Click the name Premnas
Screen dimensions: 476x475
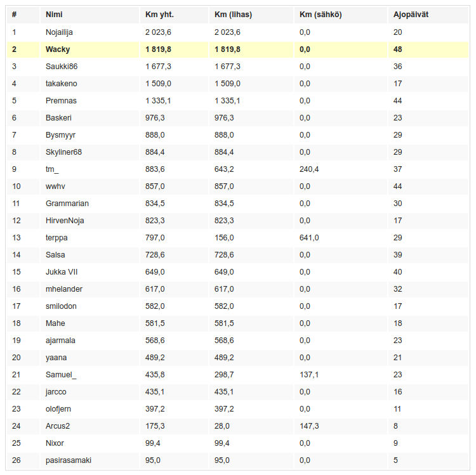(61, 101)
